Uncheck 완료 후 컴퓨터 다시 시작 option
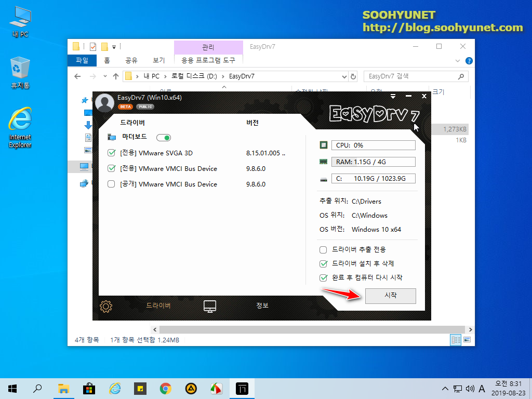 coord(323,277)
